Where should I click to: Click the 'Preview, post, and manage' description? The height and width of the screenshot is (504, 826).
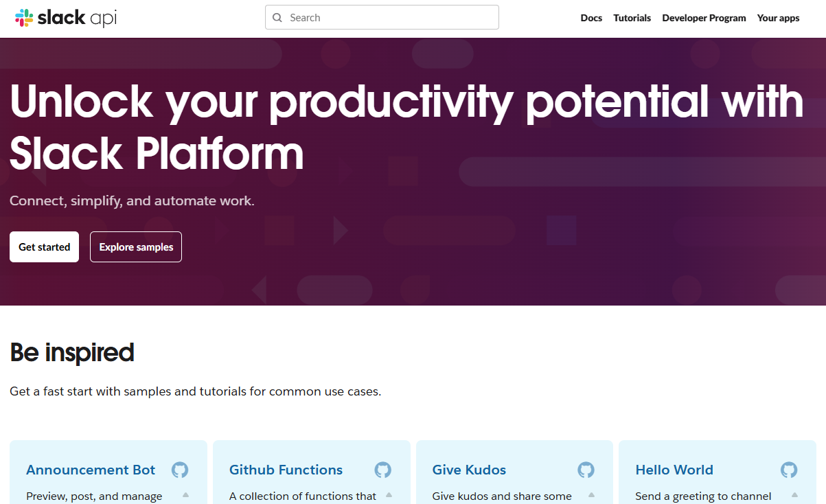coord(94,496)
